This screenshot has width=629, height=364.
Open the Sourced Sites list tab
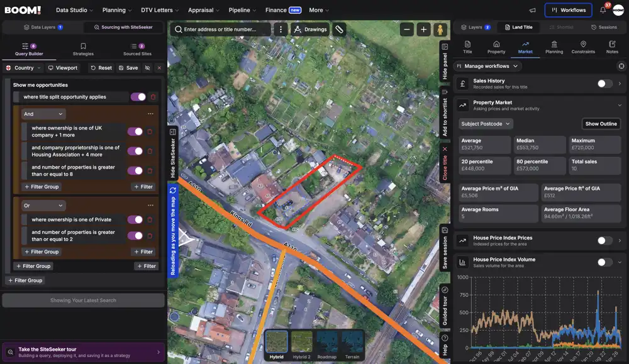tap(137, 49)
